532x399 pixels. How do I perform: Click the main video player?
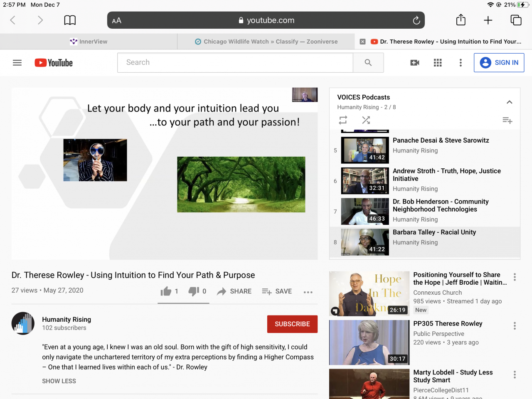click(x=165, y=174)
